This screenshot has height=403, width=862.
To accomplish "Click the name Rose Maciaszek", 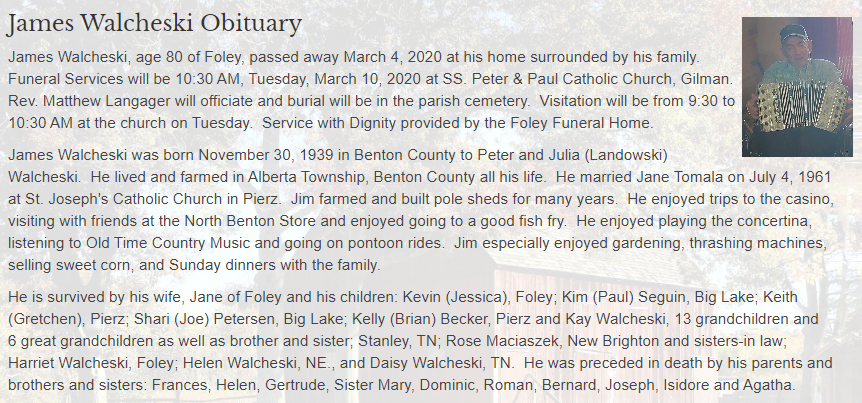I will 502,341.
